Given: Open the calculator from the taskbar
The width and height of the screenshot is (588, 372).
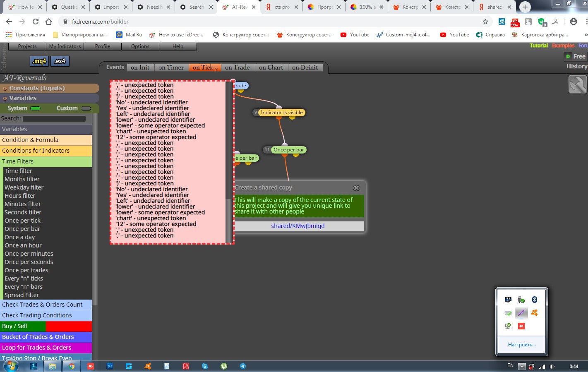Looking at the screenshot, I should point(167,366).
